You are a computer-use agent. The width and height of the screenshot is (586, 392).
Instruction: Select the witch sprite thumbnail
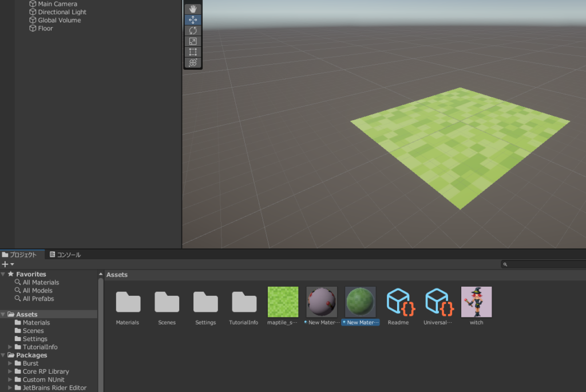tap(476, 302)
